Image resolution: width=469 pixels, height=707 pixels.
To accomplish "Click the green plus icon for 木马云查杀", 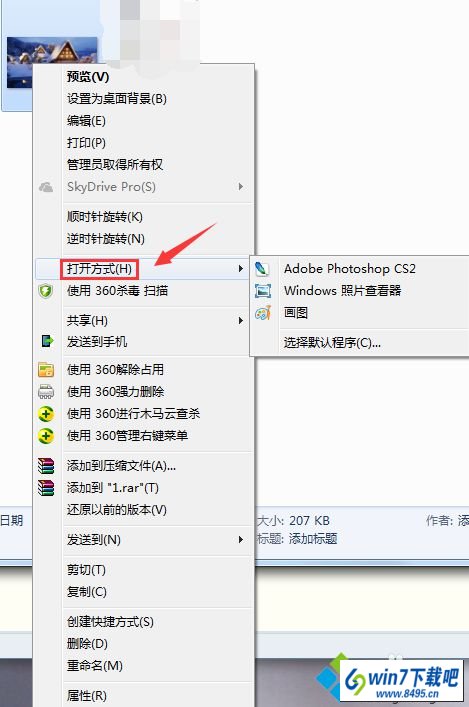I will point(46,414).
